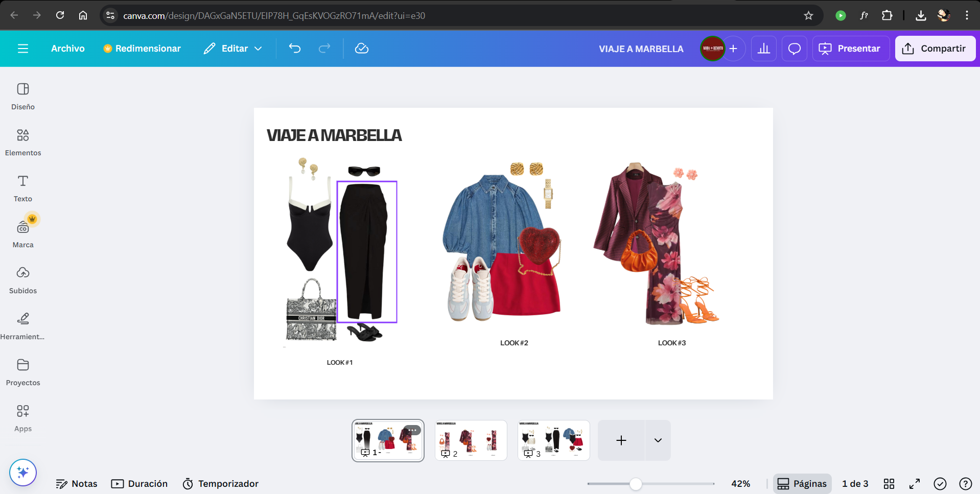This screenshot has height=494, width=980.
Task: Open the Elementos panel
Action: [x=23, y=142]
